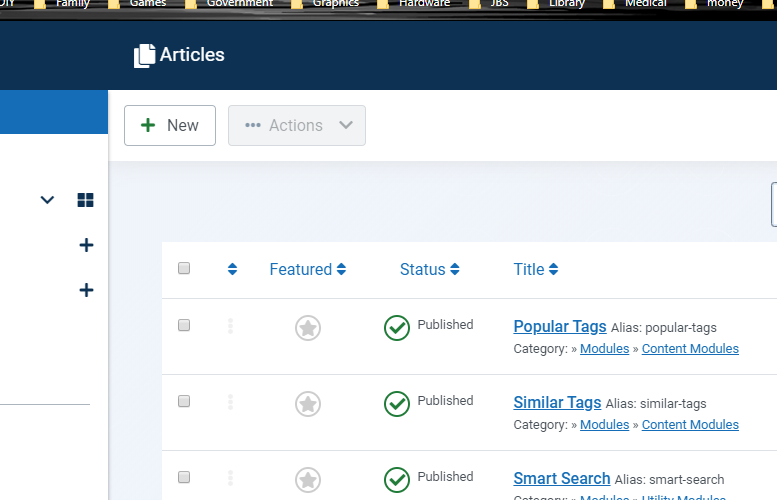Image resolution: width=777 pixels, height=500 pixels.
Task: Click the 'Alias: similar-tags' text
Action: pyautogui.click(x=656, y=403)
